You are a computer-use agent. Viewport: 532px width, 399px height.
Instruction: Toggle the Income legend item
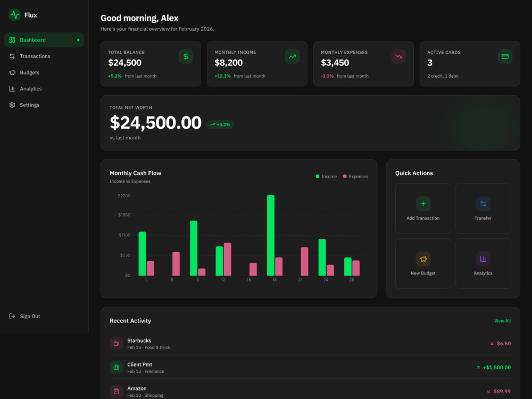point(326,177)
